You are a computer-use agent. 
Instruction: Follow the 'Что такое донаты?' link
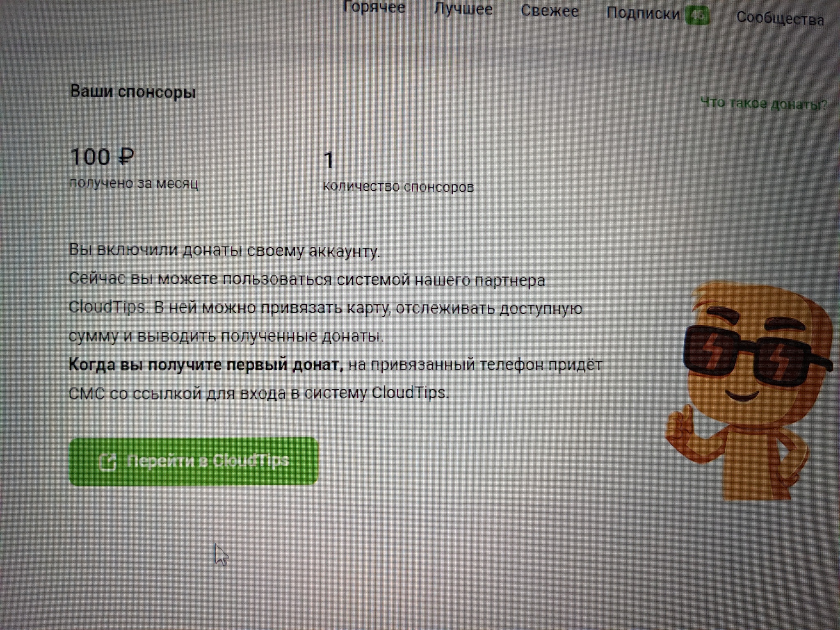pos(764,104)
